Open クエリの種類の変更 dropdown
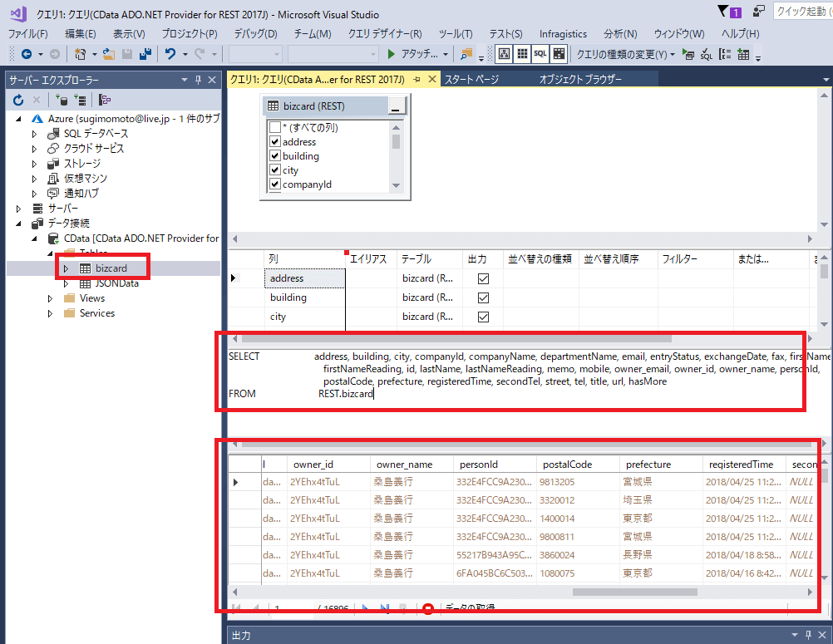833x644 pixels. point(626,54)
